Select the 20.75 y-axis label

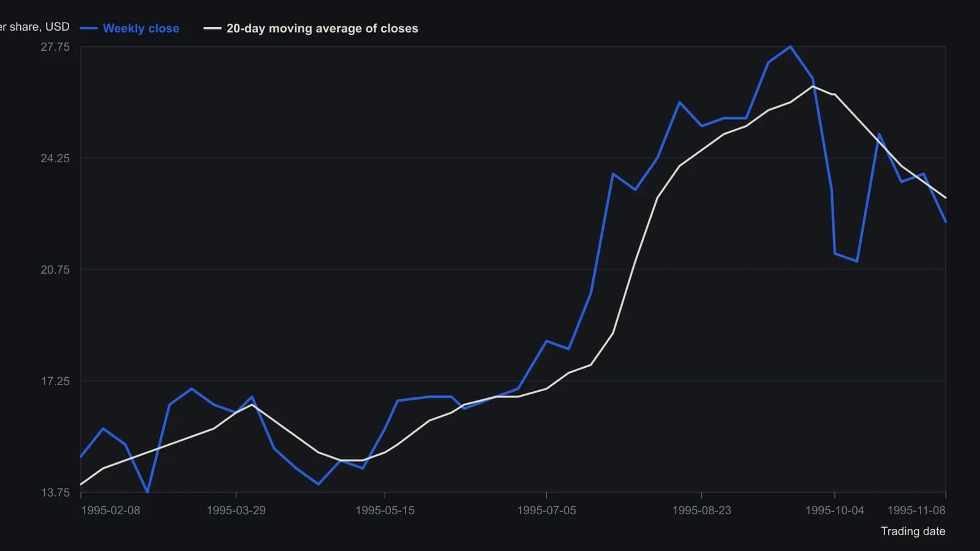click(55, 270)
